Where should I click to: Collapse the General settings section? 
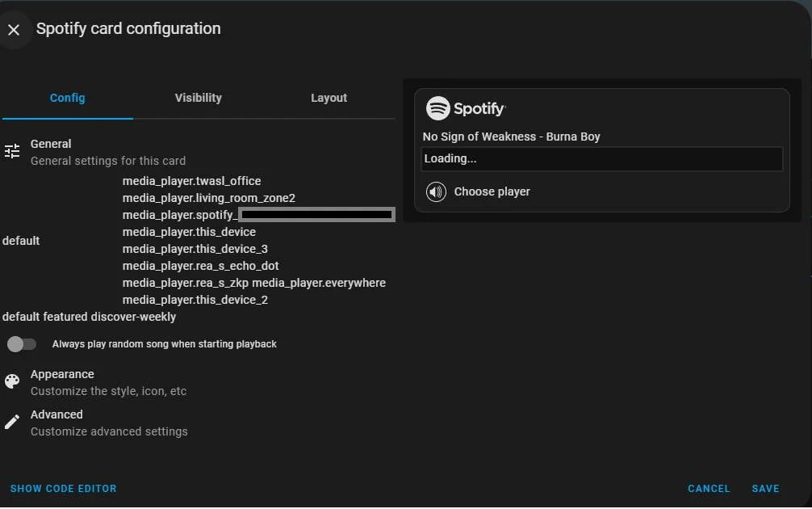point(51,150)
